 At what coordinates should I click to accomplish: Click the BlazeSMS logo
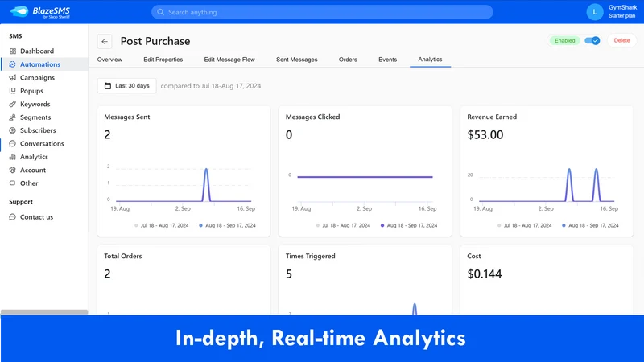(39, 12)
